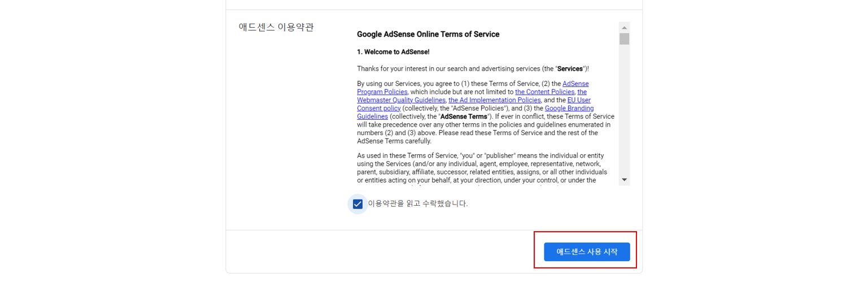This screenshot has width=868, height=282.
Task: Open the AdSense Program Policies link
Action: point(382,92)
